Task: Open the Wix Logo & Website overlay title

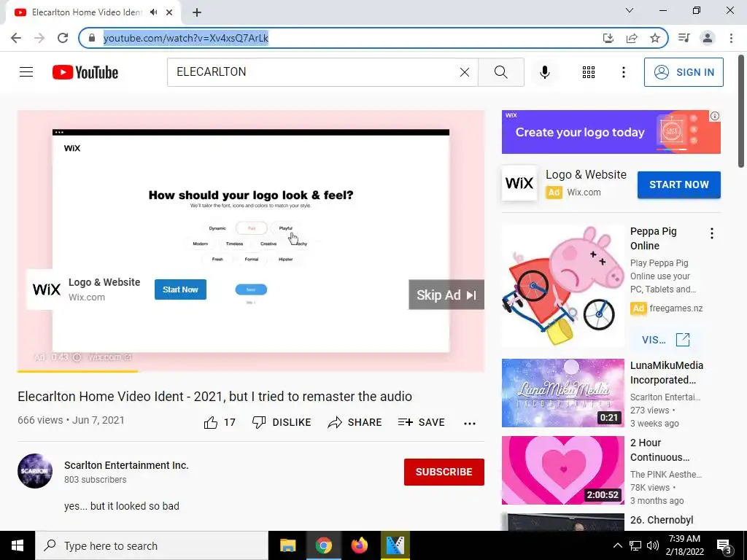Action: [x=104, y=282]
